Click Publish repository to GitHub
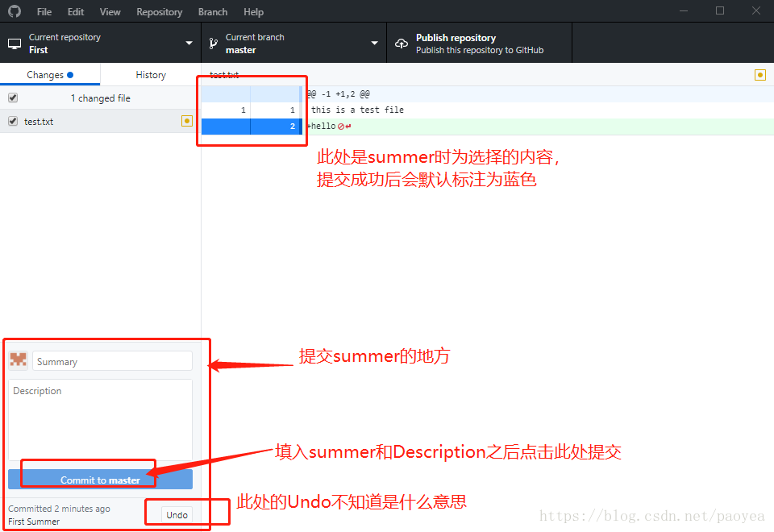 point(479,44)
